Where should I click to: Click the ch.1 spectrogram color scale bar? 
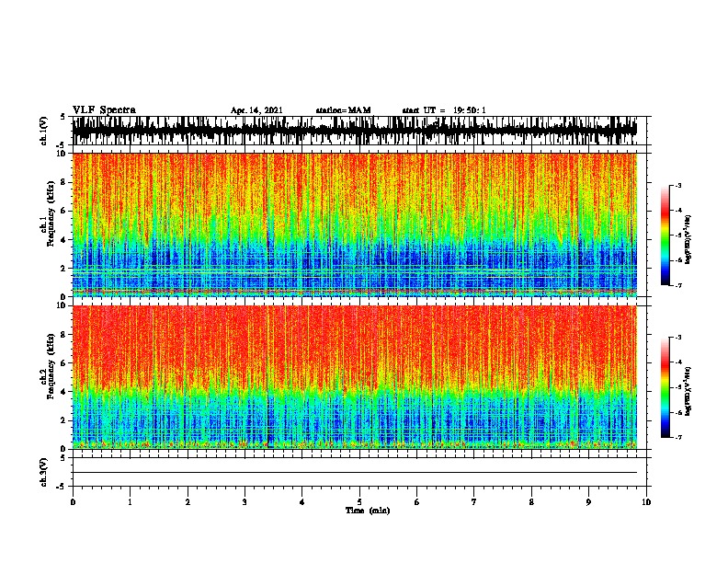click(x=665, y=236)
